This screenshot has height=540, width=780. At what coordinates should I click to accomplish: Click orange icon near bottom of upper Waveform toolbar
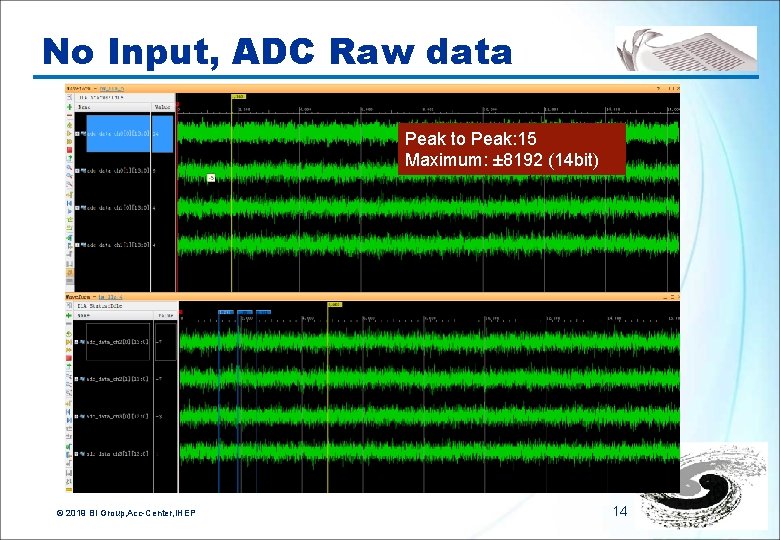(70, 273)
